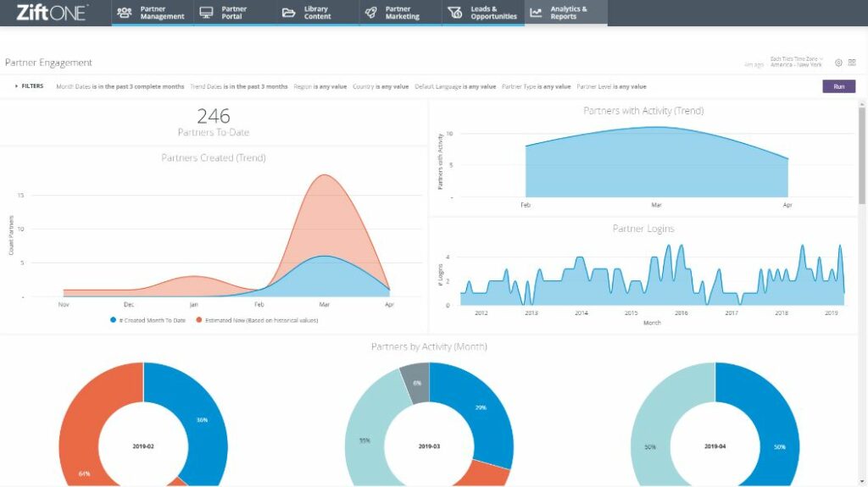The width and height of the screenshot is (868, 487).
Task: Open the Partner Portal menu
Action: click(x=235, y=13)
